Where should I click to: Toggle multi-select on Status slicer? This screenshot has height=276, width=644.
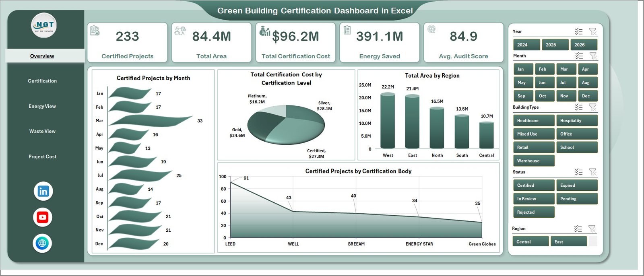(579, 172)
